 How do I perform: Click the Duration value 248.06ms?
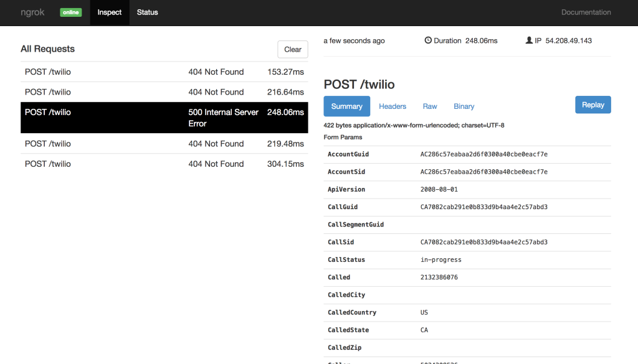[x=480, y=40]
